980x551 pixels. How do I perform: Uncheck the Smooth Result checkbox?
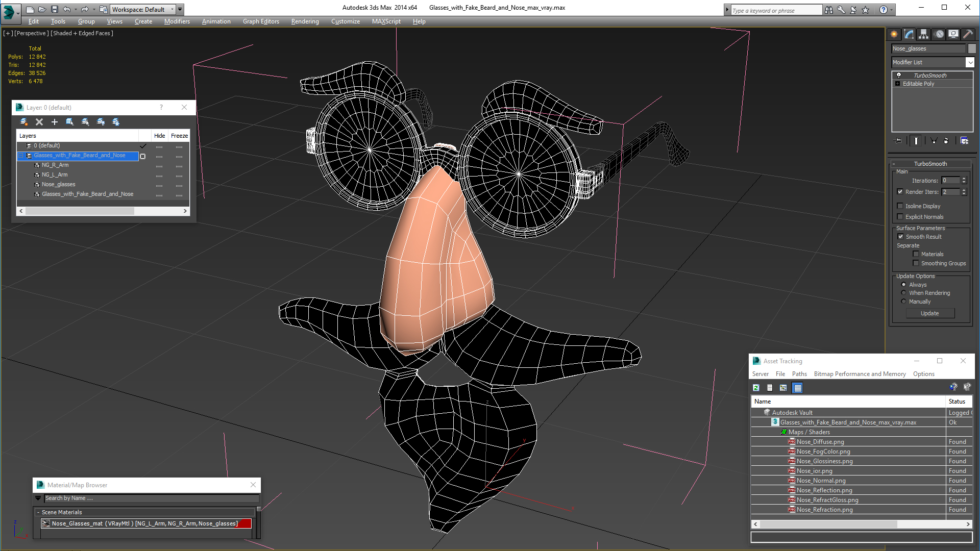pyautogui.click(x=900, y=237)
